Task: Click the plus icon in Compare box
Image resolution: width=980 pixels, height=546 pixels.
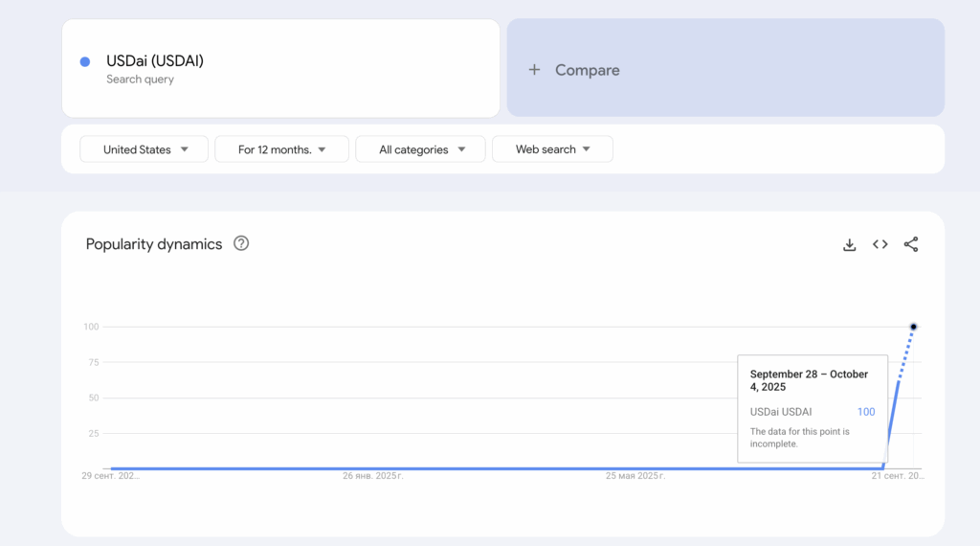Action: (x=534, y=69)
